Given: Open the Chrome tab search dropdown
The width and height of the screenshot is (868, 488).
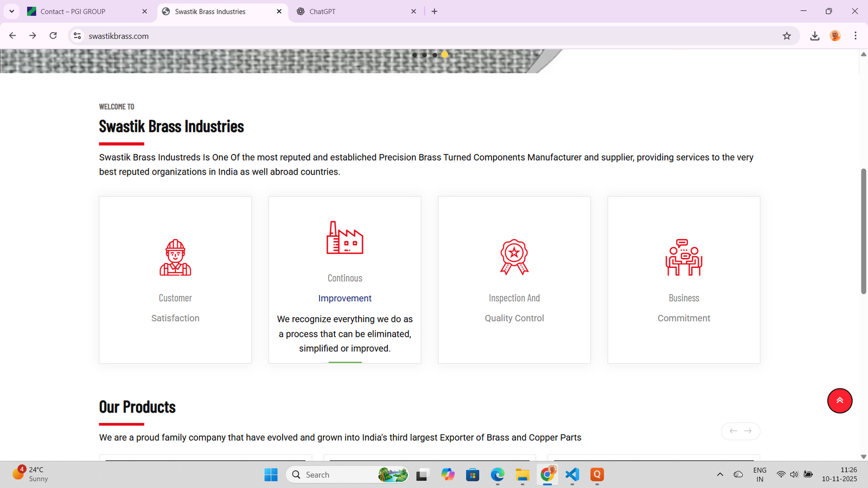Looking at the screenshot, I should pyautogui.click(x=11, y=11).
